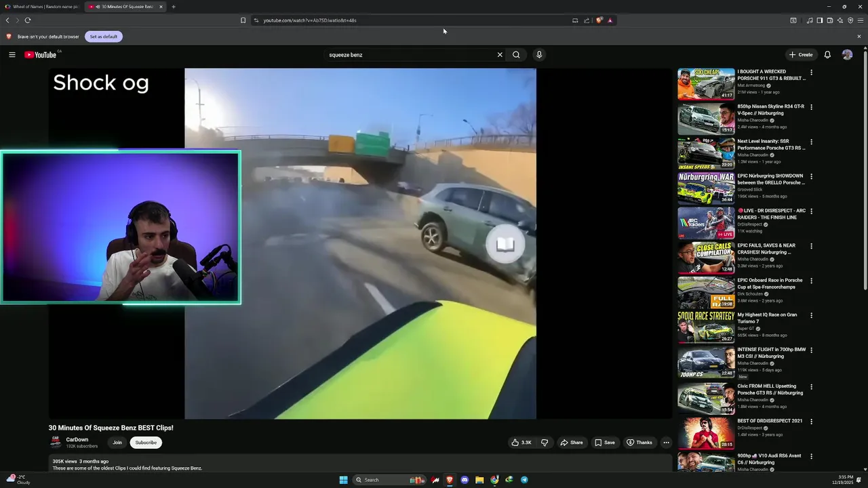Open Next Level Insanity SSR video thumbnail

706,153
